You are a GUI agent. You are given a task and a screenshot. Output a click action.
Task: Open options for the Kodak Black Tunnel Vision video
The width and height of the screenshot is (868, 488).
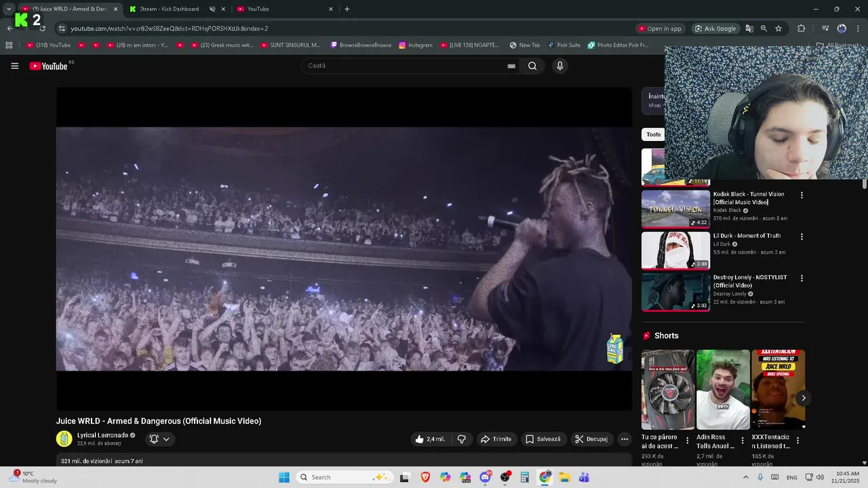pyautogui.click(x=802, y=195)
